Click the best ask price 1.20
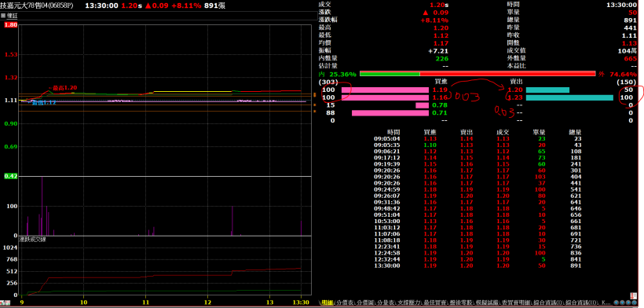Viewport: 644px width, 308px height. pyautogui.click(x=515, y=90)
